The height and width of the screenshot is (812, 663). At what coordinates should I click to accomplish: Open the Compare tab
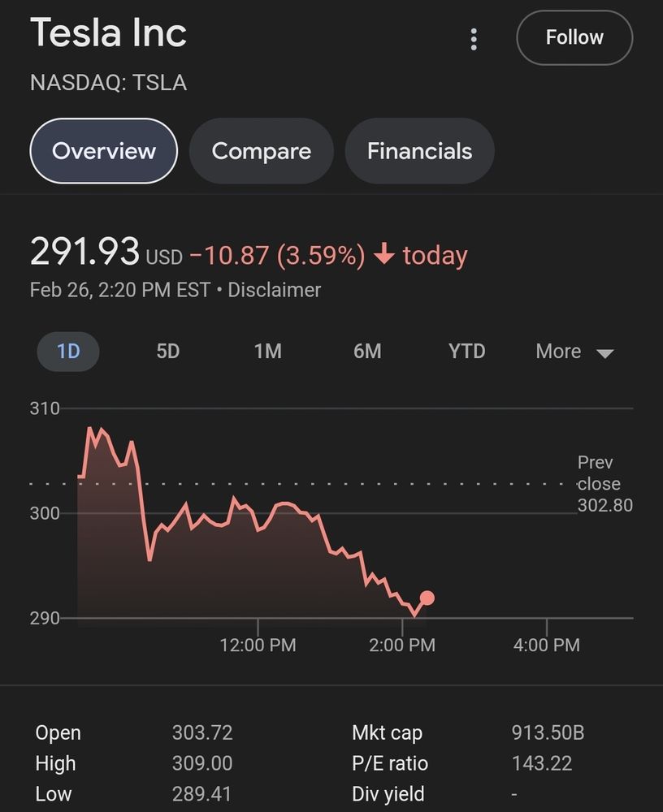261,151
